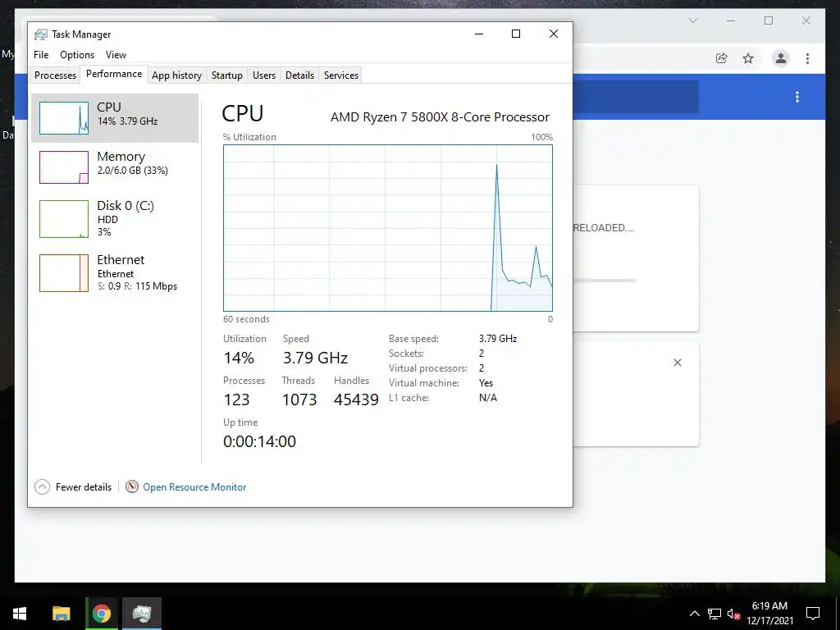The width and height of the screenshot is (840, 630).
Task: Maximize the Chrome window
Action: pos(769,21)
